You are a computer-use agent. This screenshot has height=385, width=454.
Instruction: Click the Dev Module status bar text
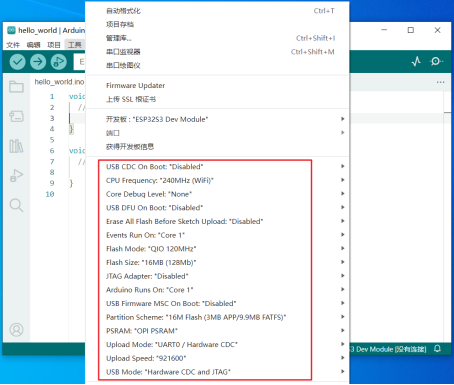pos(388,349)
